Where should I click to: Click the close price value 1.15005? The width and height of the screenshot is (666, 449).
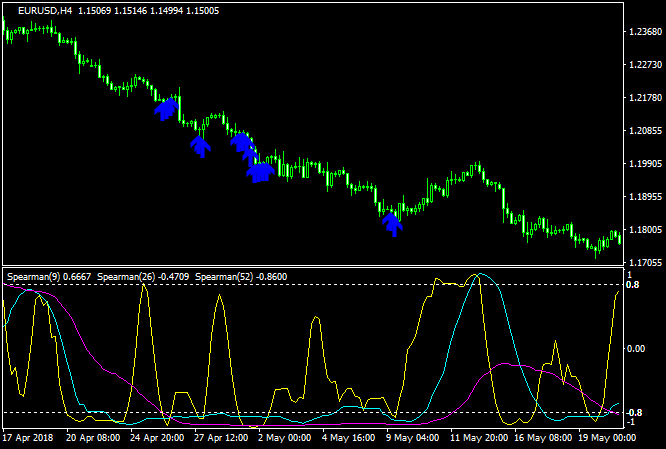pyautogui.click(x=203, y=11)
